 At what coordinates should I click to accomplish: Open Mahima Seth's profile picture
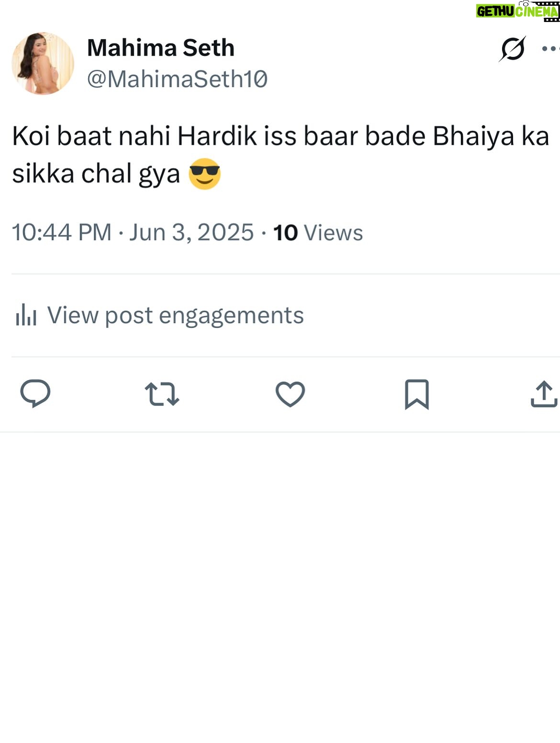pos(43,63)
